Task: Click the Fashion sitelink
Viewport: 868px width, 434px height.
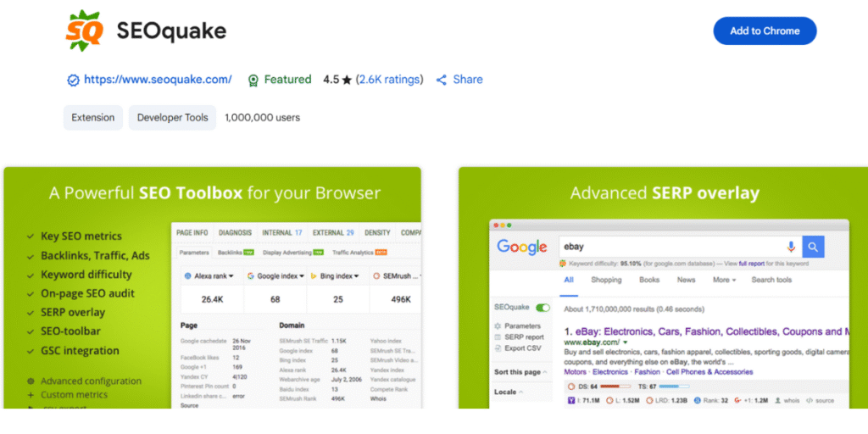Action: tap(647, 372)
